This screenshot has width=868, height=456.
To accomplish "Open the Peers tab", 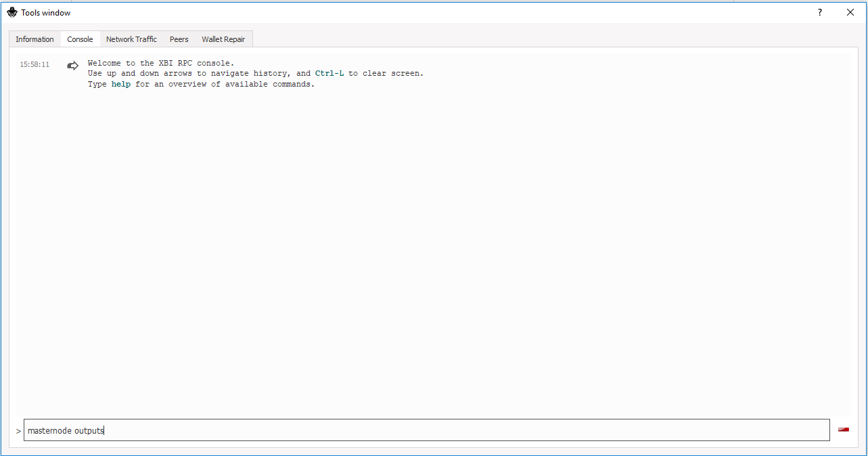I will [x=179, y=39].
